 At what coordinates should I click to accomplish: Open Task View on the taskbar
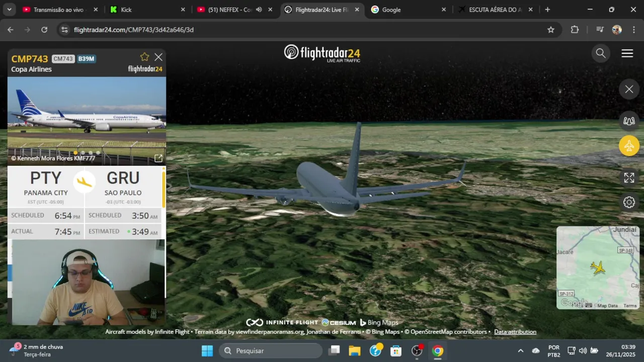coord(335,350)
